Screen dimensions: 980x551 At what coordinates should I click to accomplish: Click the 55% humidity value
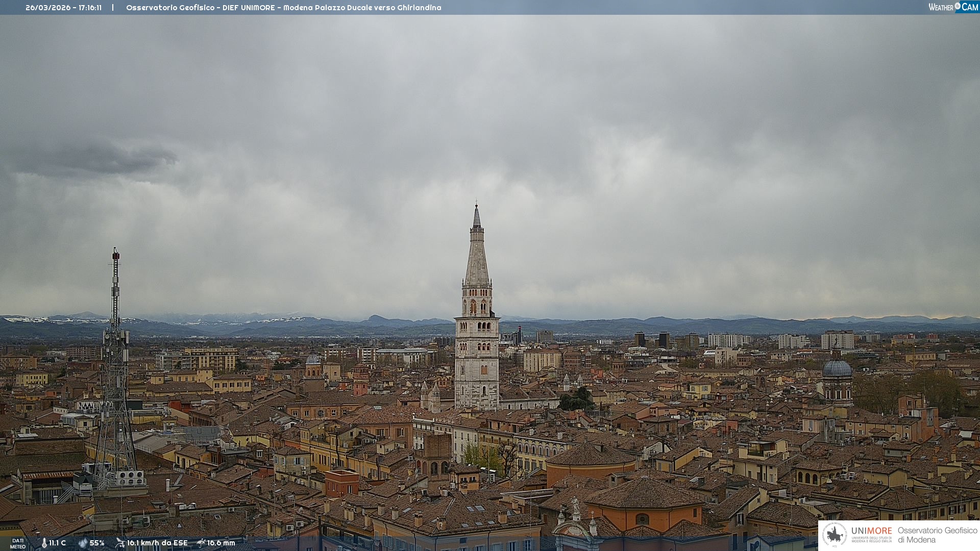coord(97,543)
